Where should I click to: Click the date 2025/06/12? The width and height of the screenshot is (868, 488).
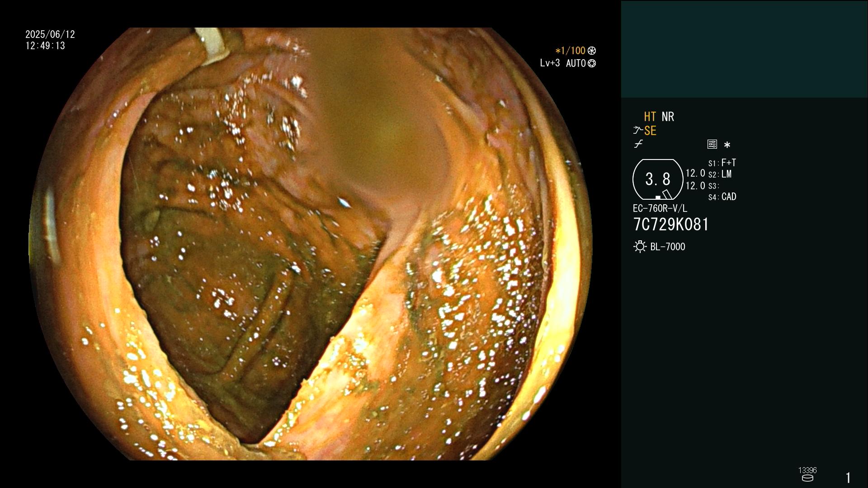click(x=50, y=34)
